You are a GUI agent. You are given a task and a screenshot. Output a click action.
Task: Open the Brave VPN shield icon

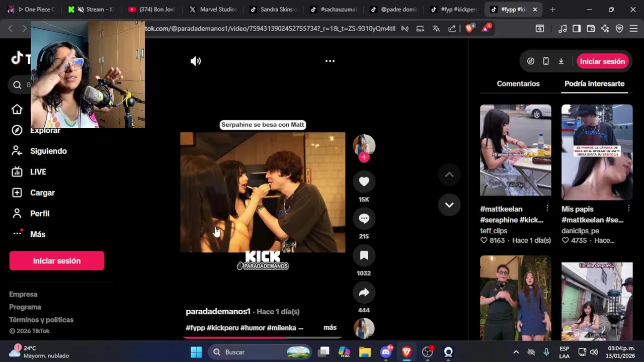point(619,29)
